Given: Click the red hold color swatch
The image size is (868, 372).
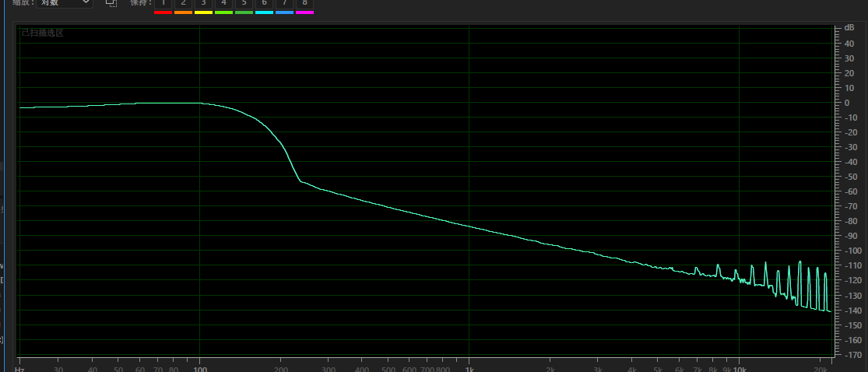Looking at the screenshot, I should click(163, 12).
